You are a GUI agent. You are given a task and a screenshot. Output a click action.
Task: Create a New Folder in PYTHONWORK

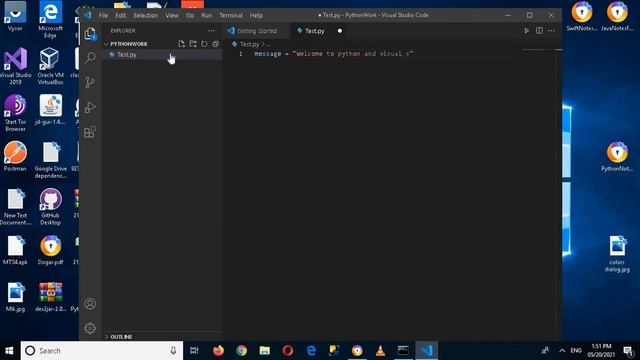(193, 44)
